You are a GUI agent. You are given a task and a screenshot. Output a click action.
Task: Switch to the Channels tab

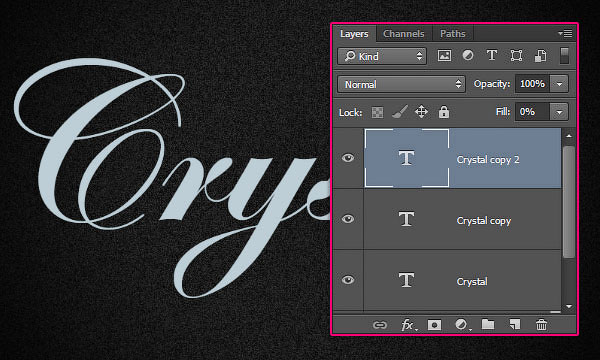point(404,34)
